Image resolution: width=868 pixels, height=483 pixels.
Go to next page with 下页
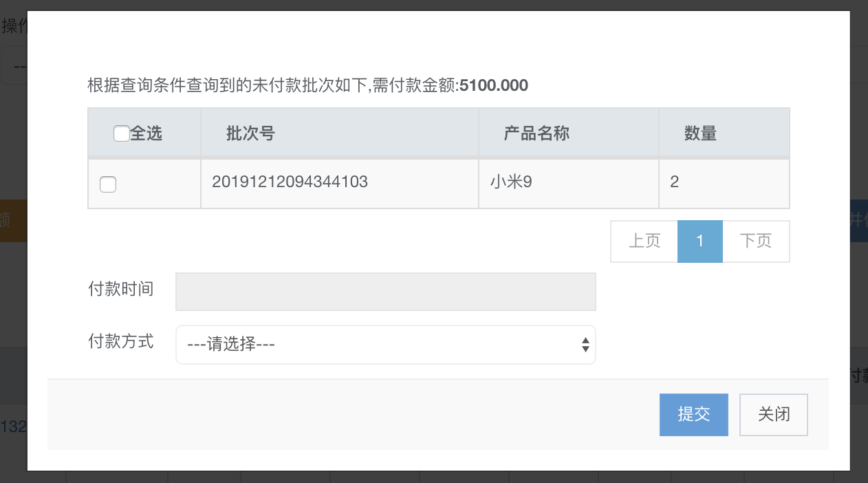pos(755,241)
